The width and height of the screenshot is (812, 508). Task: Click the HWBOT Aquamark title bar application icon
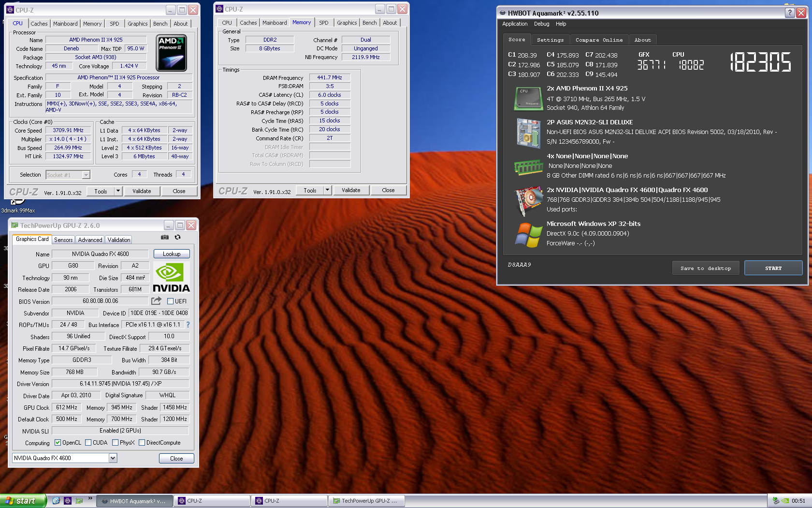(x=503, y=13)
